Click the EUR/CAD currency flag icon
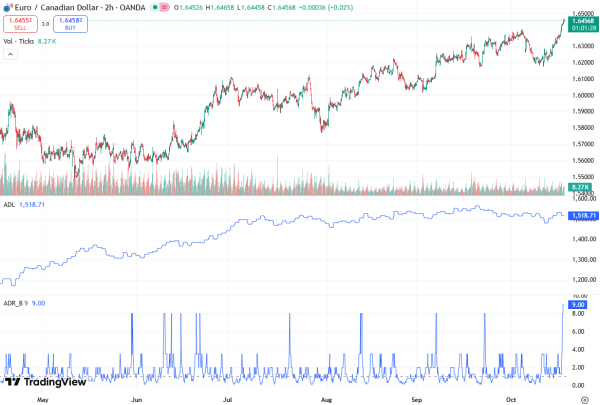Image resolution: width=600 pixels, height=405 pixels. [x=9, y=8]
